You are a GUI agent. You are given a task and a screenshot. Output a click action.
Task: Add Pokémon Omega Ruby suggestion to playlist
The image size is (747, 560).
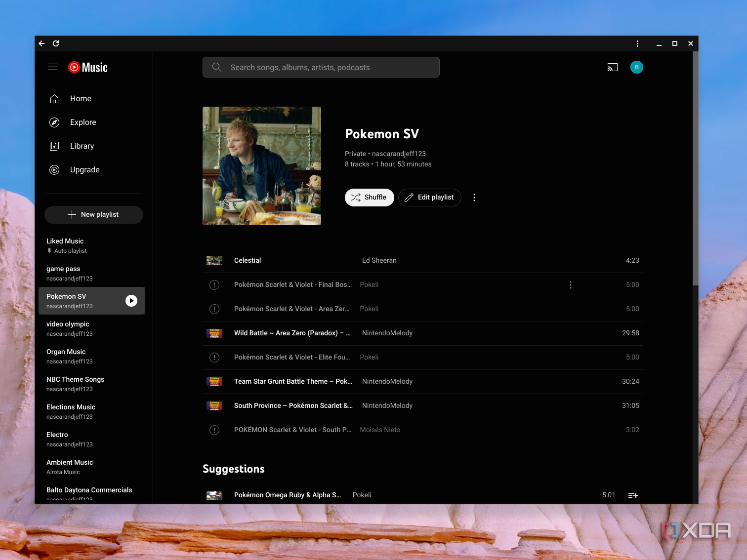click(x=633, y=495)
